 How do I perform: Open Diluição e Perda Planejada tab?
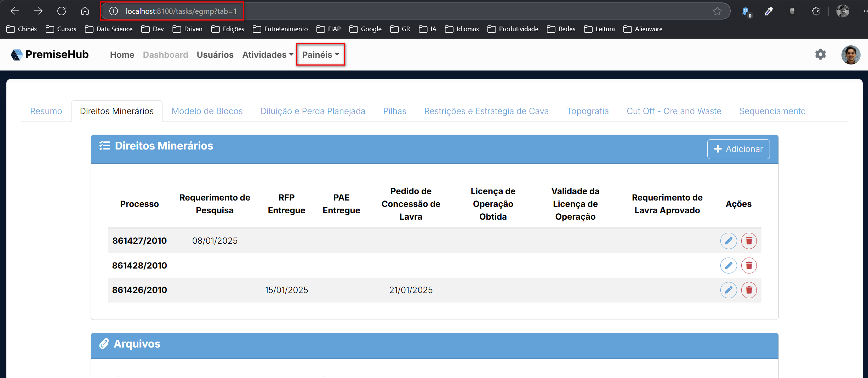313,111
